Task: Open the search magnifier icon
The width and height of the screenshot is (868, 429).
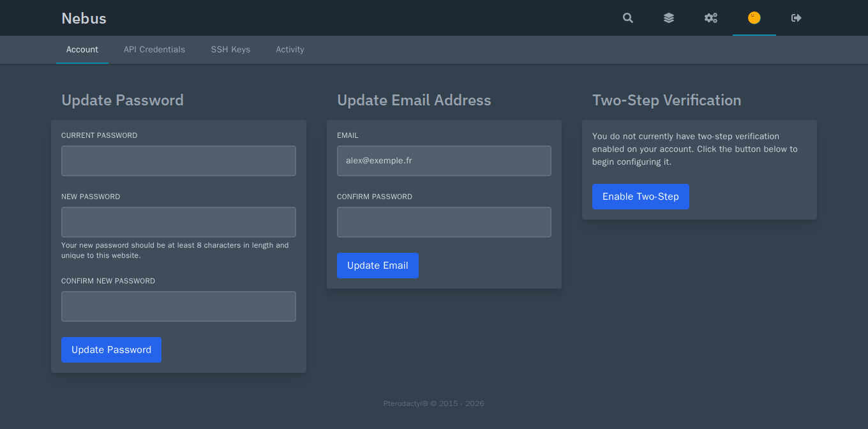Action: [x=628, y=18]
